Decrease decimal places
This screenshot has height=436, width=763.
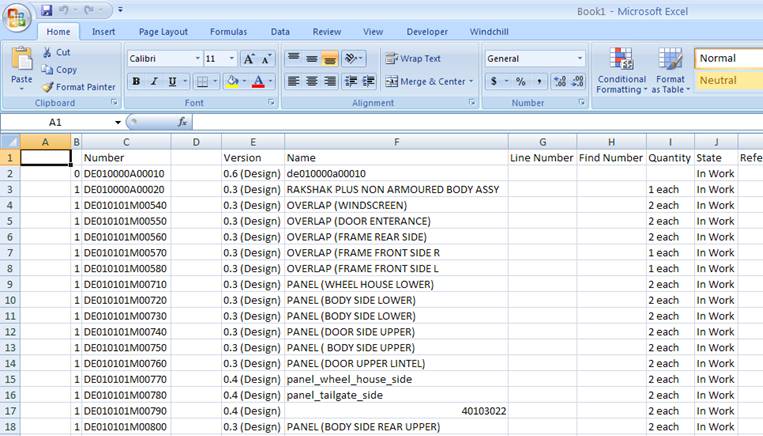(x=578, y=81)
